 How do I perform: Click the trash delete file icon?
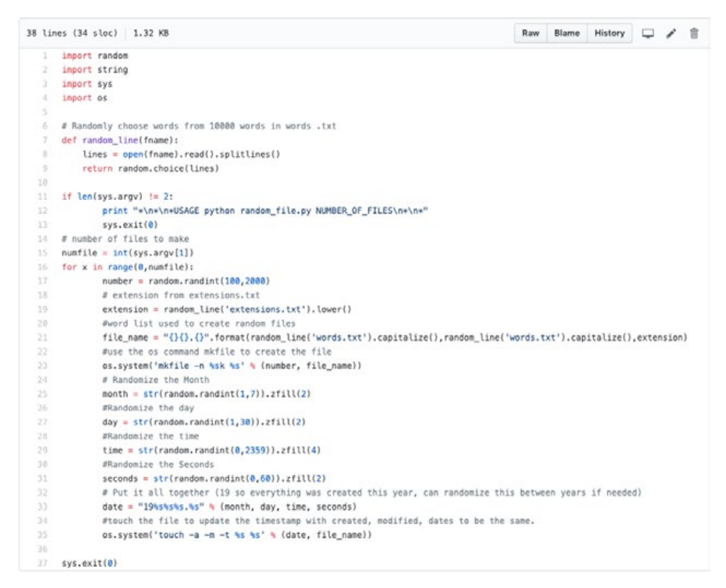(x=693, y=34)
